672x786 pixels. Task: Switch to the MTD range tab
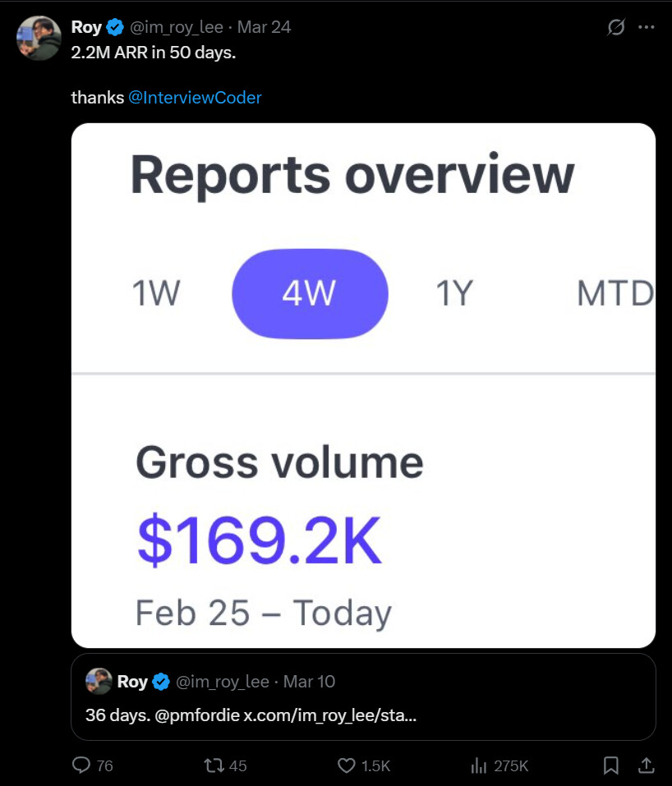point(614,293)
